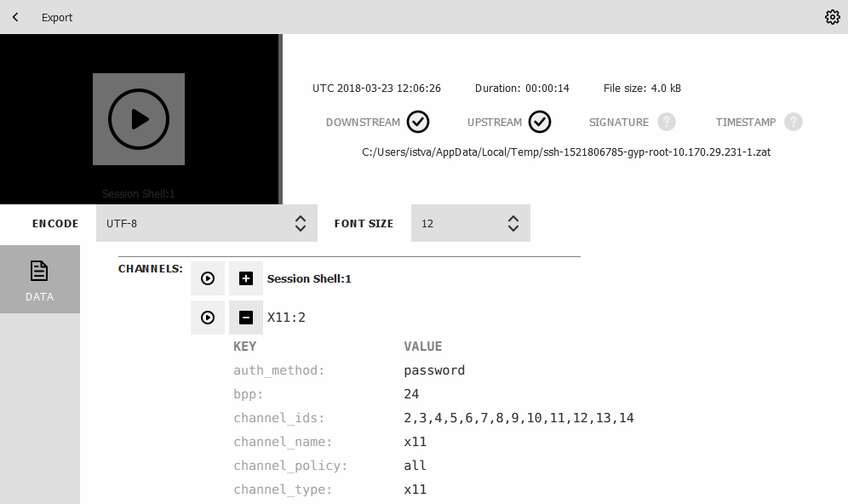The height and width of the screenshot is (504, 848).
Task: Click the channel_type key label
Action: tap(283, 490)
